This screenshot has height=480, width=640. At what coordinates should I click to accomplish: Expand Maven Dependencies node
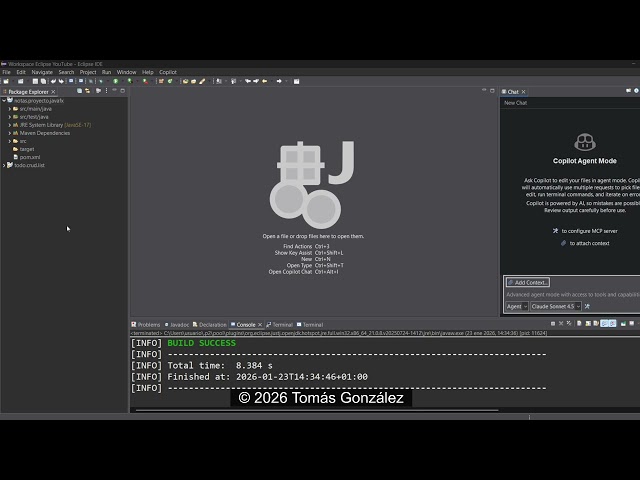pyautogui.click(x=10, y=133)
